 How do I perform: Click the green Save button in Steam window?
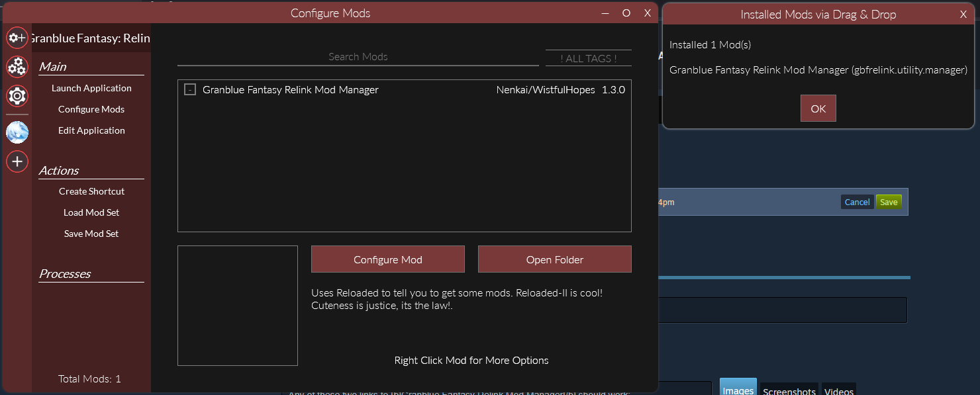click(889, 202)
